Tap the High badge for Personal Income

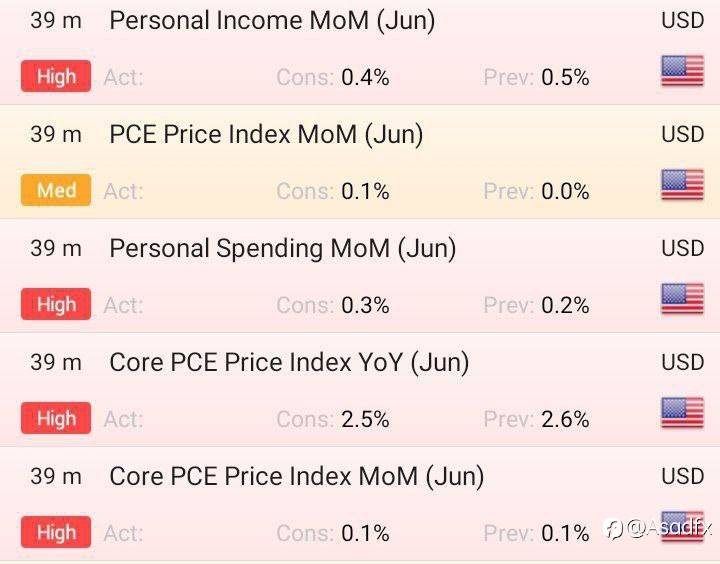[56, 76]
